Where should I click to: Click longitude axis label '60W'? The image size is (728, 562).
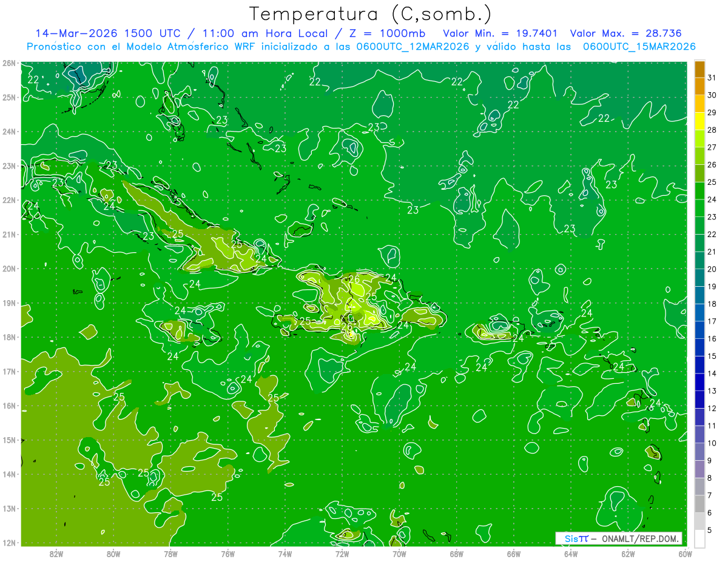pyautogui.click(x=685, y=554)
